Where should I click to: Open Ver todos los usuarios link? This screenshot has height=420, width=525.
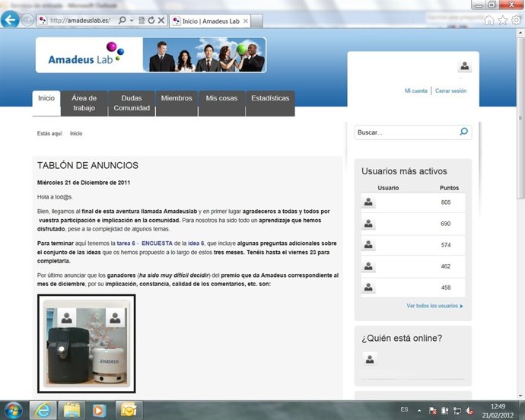[x=434, y=306]
